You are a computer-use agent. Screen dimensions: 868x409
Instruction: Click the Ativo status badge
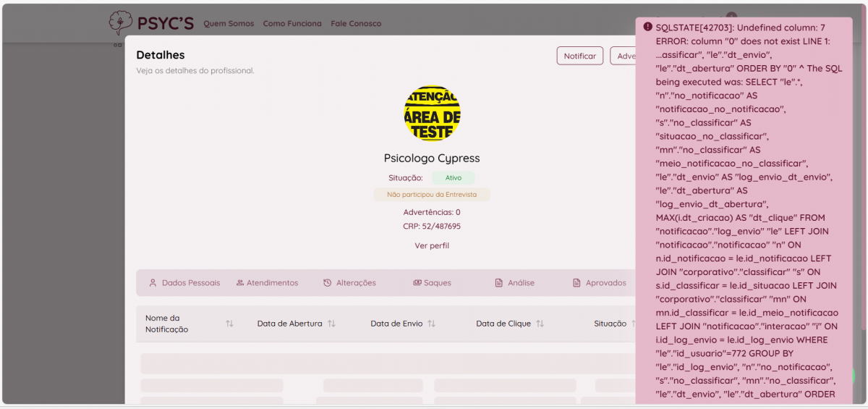(454, 177)
